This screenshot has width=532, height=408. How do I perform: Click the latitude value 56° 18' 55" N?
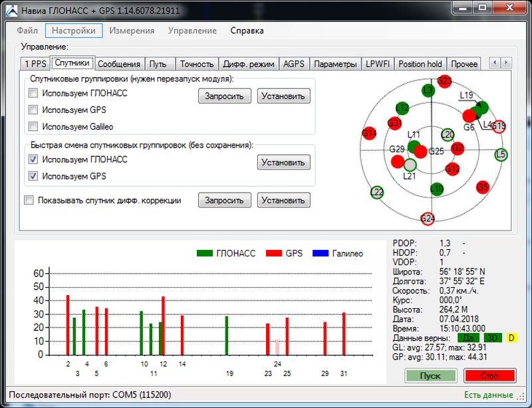(462, 272)
